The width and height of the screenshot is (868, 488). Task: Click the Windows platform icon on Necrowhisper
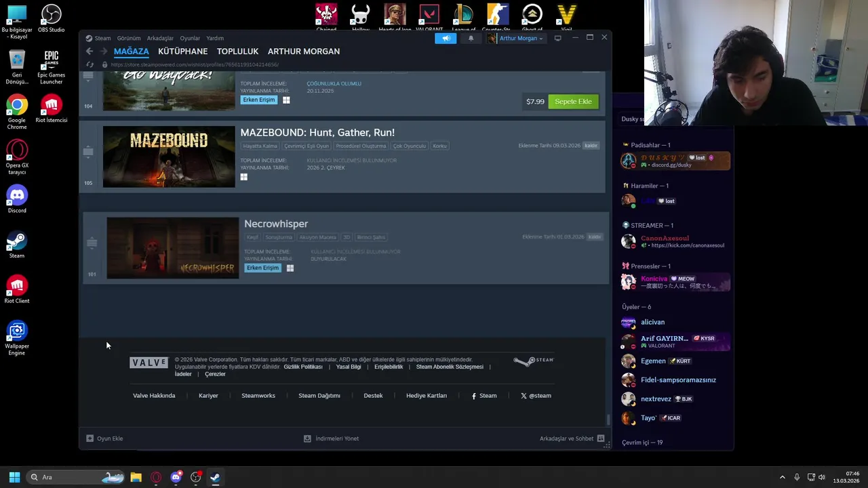point(290,268)
